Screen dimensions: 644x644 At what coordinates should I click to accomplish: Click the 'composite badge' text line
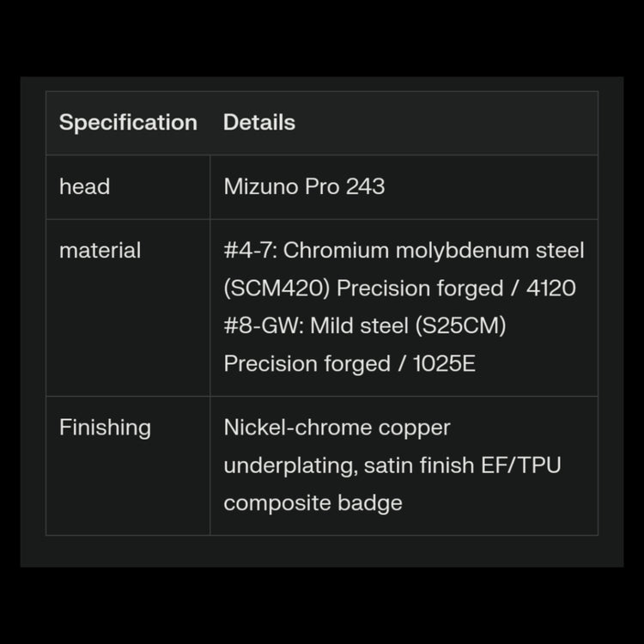pos(313,503)
